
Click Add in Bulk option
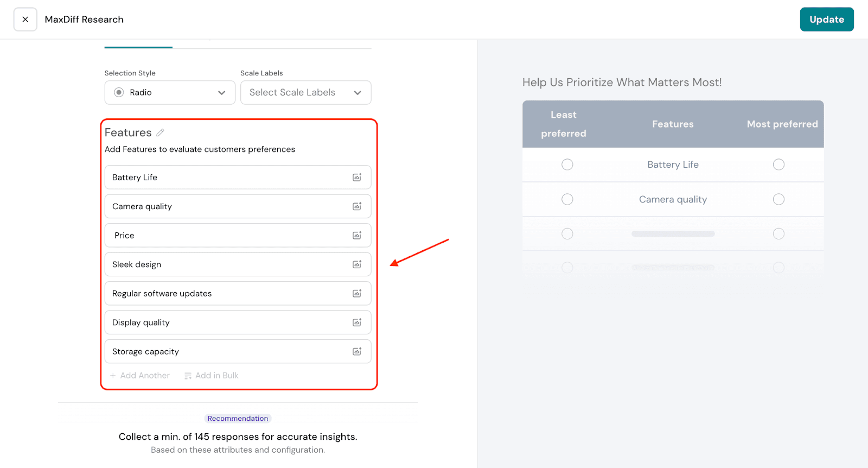pos(212,376)
